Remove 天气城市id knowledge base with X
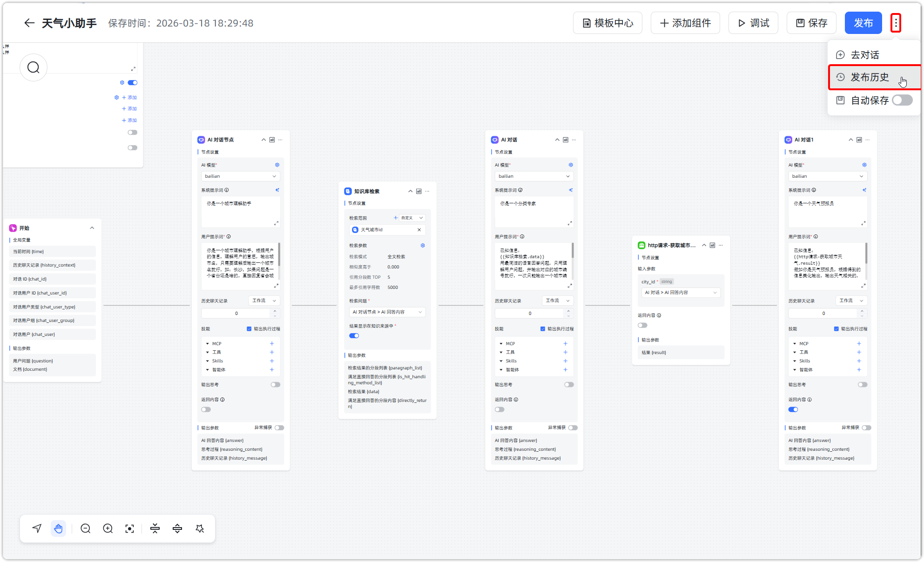Screen dimensions: 924x562 (419, 230)
